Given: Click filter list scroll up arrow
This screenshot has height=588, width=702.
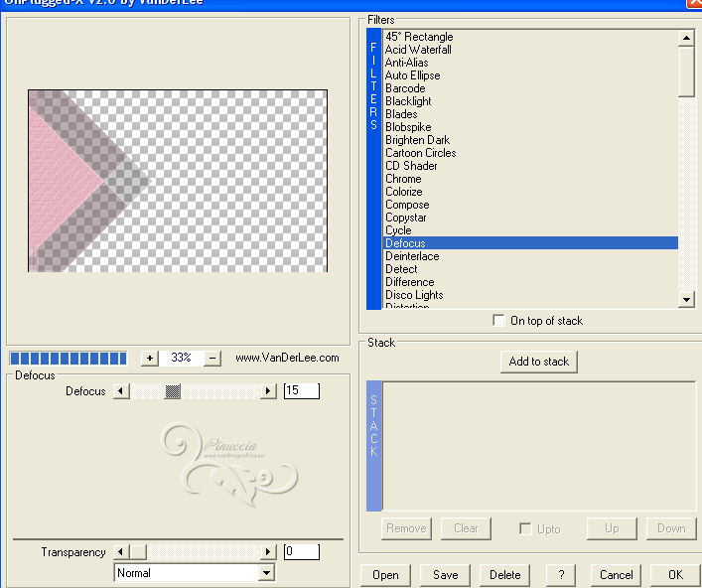Looking at the screenshot, I should pyautogui.click(x=686, y=38).
